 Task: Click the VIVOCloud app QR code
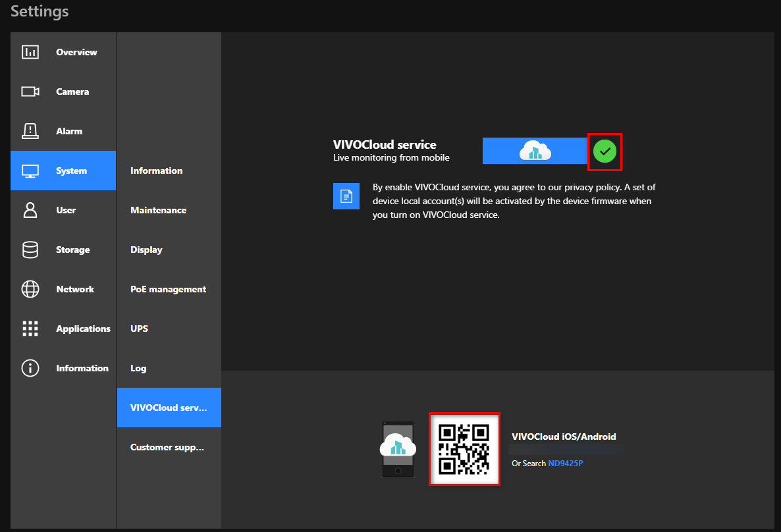coord(464,449)
